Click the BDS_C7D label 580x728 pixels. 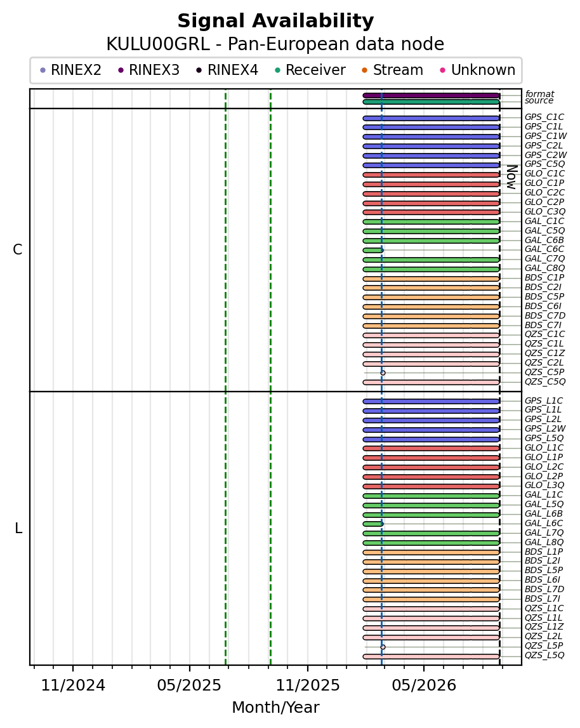[x=544, y=315]
